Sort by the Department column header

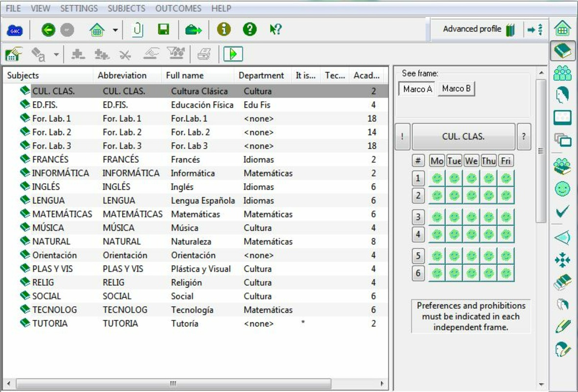[263, 75]
